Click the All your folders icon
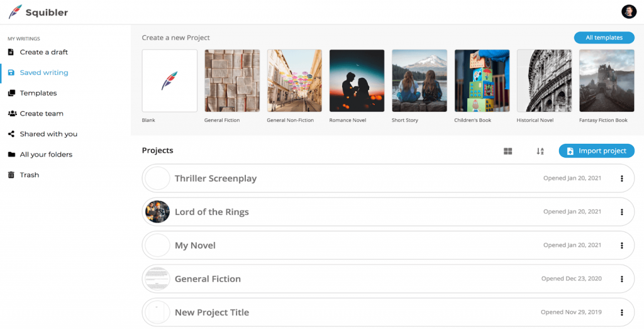The image size is (644, 330). pos(11,155)
